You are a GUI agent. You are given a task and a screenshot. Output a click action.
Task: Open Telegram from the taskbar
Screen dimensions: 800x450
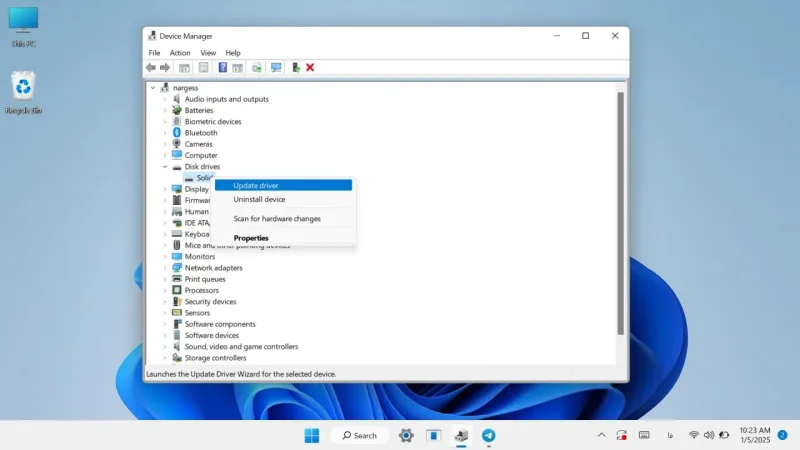(488, 435)
